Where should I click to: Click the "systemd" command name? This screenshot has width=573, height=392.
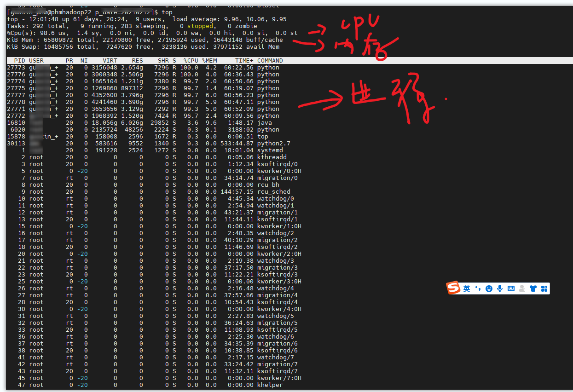pyautogui.click(x=270, y=150)
